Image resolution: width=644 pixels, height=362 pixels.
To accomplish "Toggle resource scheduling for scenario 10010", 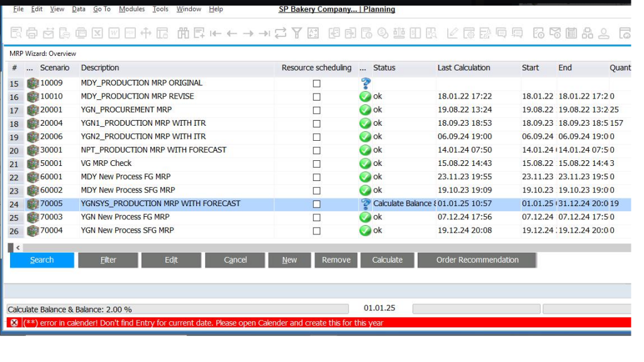I will tap(316, 97).
